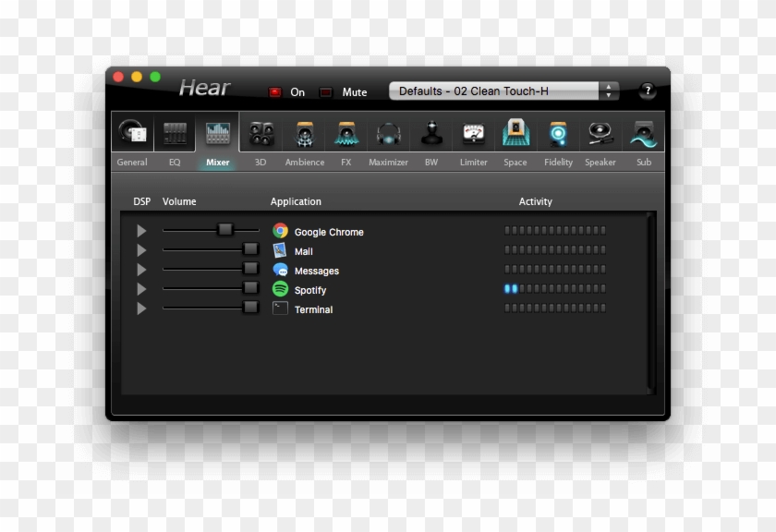Image resolution: width=776 pixels, height=532 pixels.
Task: Switch to the Speaker tab
Action: coord(600,162)
